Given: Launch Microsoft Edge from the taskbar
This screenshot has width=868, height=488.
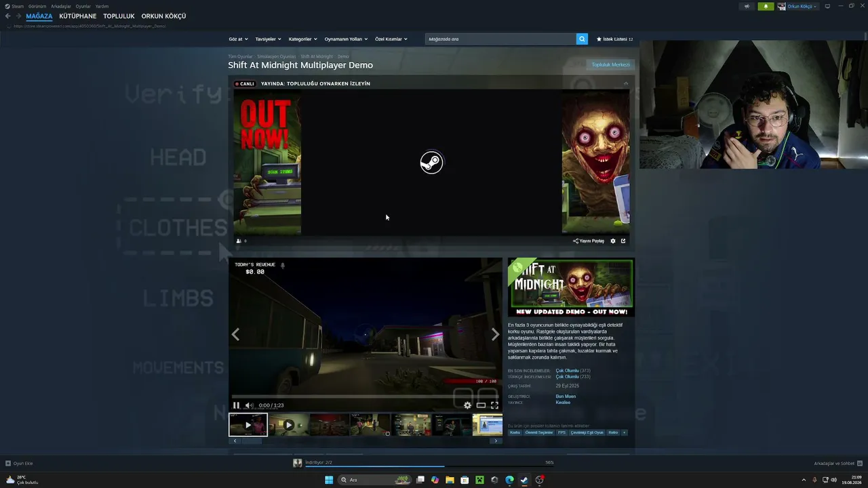Looking at the screenshot, I should 509,480.
